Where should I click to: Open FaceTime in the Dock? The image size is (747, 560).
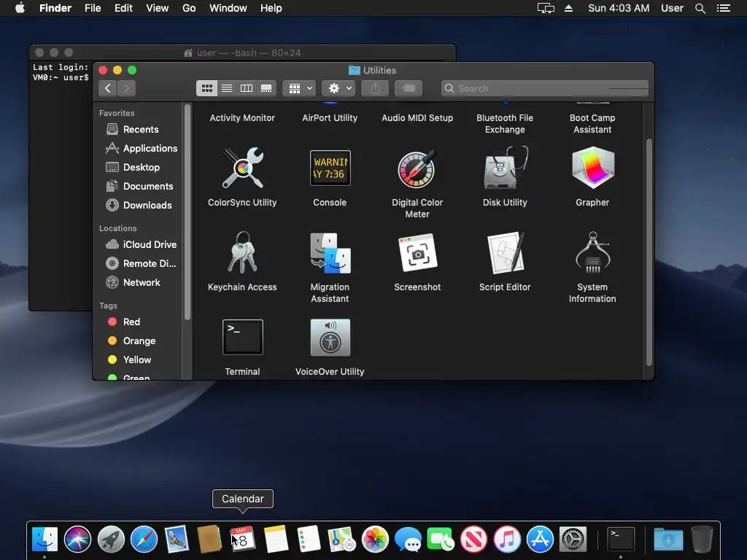click(441, 540)
